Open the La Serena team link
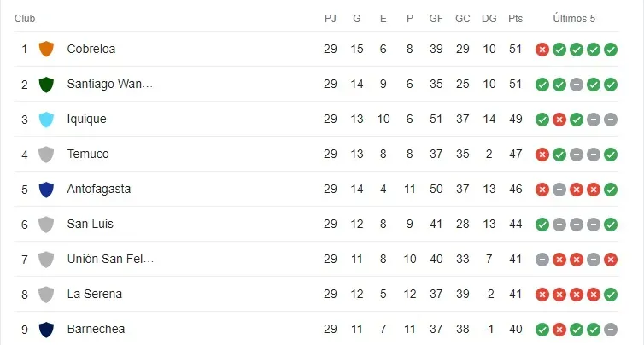644x345 pixels. coord(94,294)
